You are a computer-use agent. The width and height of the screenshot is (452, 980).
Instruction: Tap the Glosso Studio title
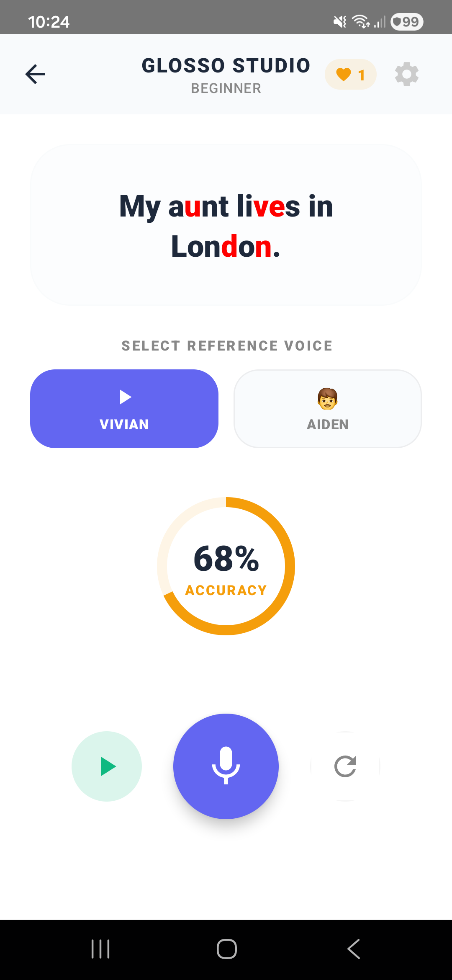click(226, 65)
